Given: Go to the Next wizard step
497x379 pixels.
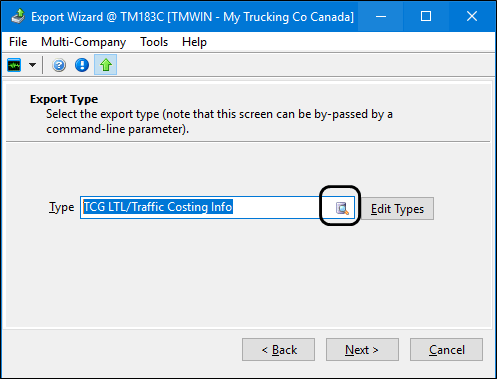Looking at the screenshot, I should 362,350.
